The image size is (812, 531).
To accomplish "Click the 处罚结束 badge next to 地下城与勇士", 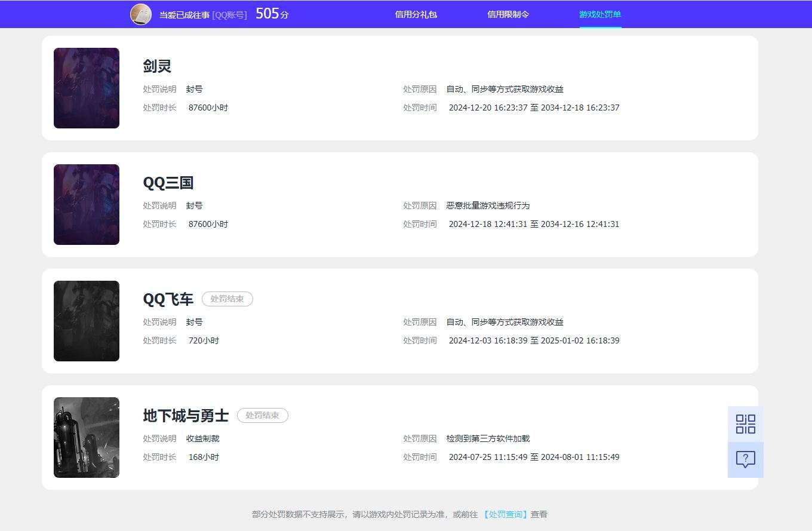I will pos(263,416).
